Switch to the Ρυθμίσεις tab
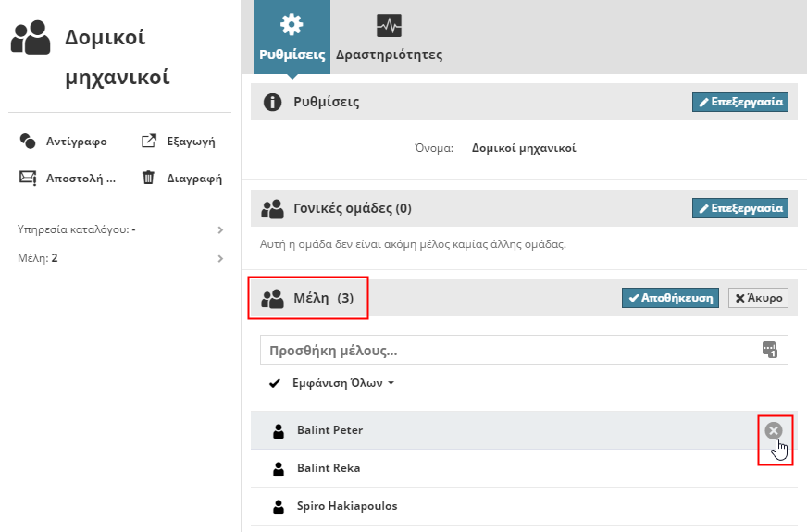 292,37
